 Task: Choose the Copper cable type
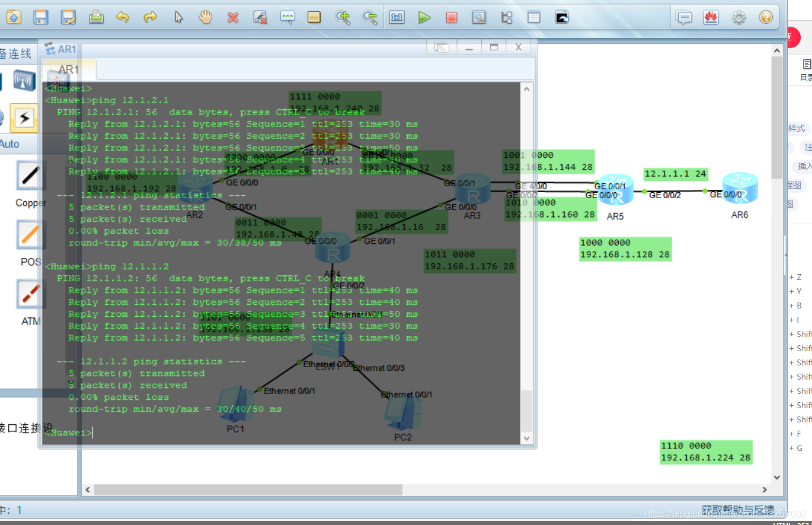31,176
